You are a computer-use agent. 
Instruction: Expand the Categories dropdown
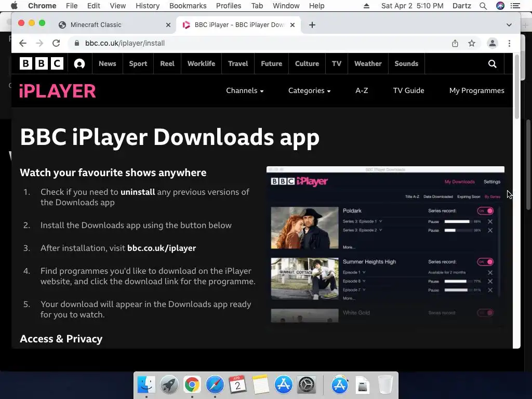tap(309, 90)
